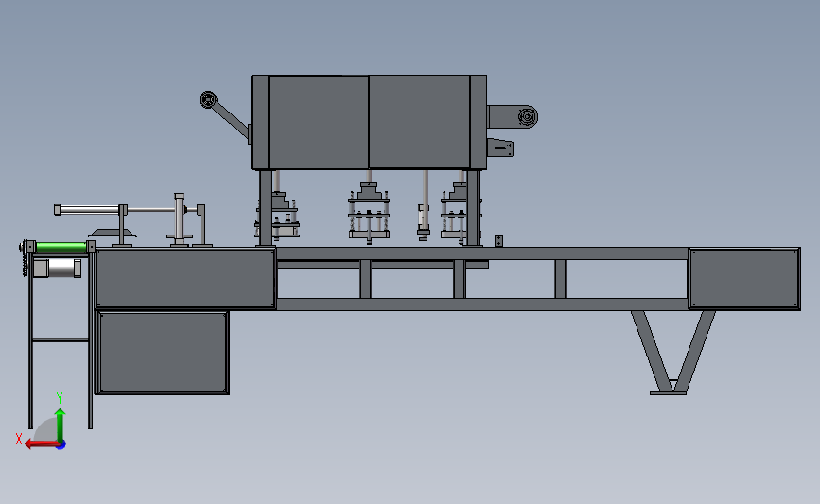This screenshot has width=820, height=504.
Task: Select the V-shaped support leg
Action: tap(672, 353)
